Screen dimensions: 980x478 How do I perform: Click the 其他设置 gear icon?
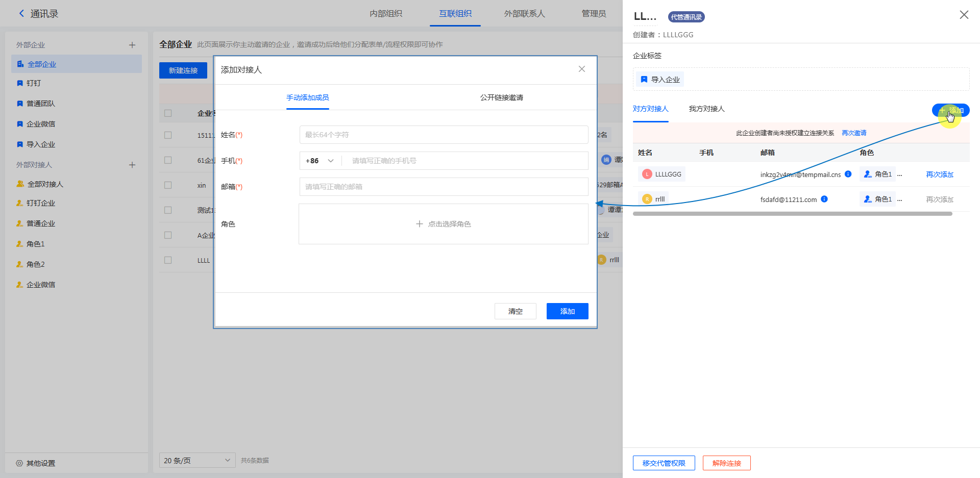[19, 463]
